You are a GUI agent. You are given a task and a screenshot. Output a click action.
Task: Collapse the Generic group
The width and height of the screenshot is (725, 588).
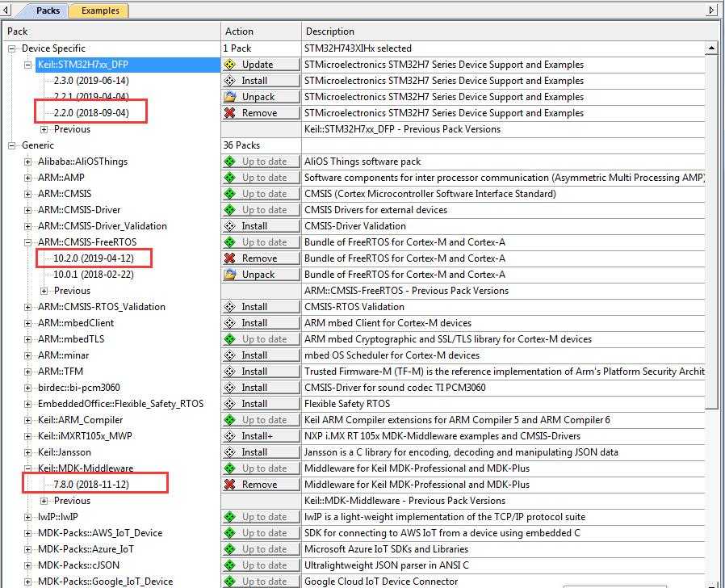click(12, 145)
